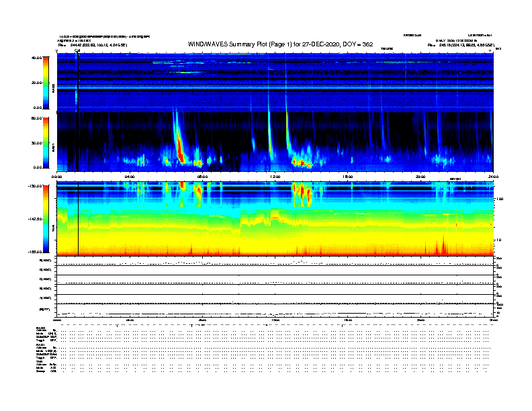
Task: Click the 10 label on TNR right axis
Action: coord(498,240)
